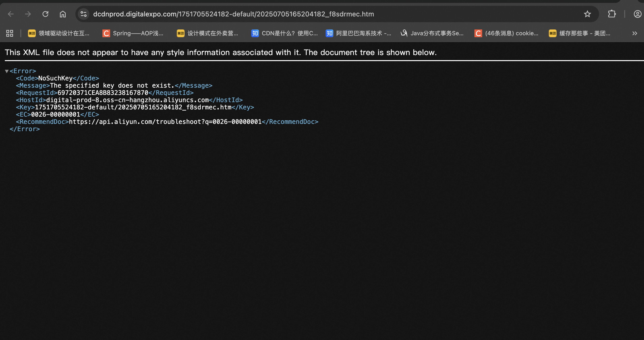This screenshot has height=340, width=644.
Task: Collapse the Error XML node triangle
Action: tap(7, 71)
